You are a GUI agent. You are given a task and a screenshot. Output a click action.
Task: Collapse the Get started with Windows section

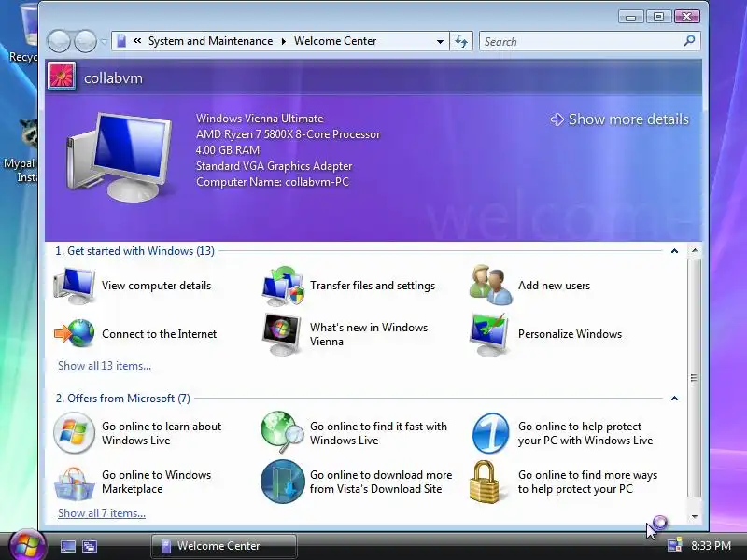(x=674, y=251)
